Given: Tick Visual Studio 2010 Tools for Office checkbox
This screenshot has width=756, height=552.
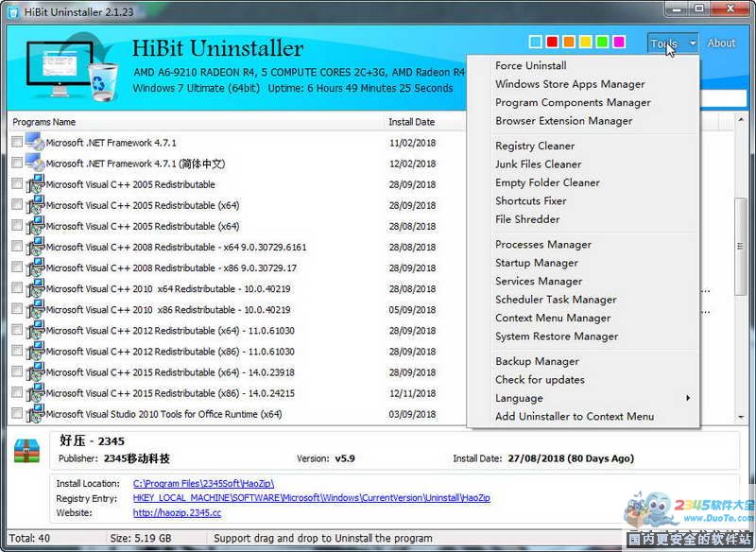Looking at the screenshot, I should click(17, 413).
